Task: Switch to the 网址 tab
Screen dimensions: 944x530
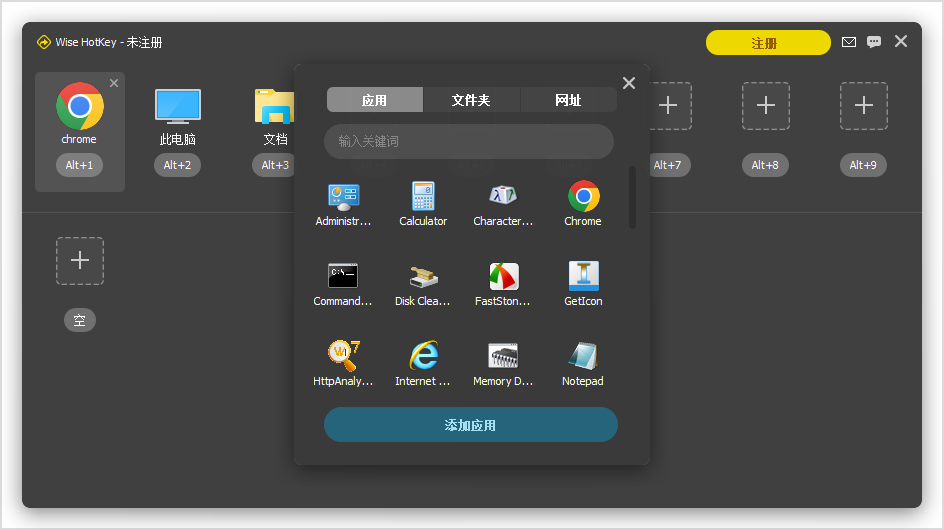Action: click(x=568, y=100)
